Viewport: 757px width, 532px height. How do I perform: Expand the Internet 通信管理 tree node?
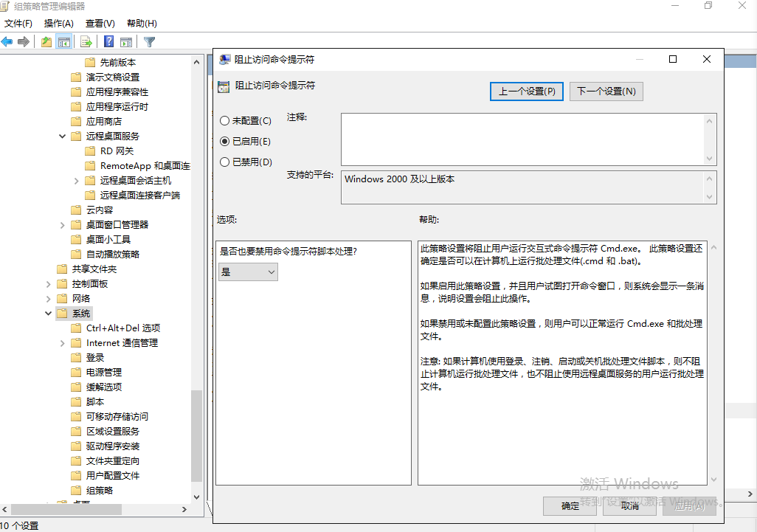click(x=62, y=343)
